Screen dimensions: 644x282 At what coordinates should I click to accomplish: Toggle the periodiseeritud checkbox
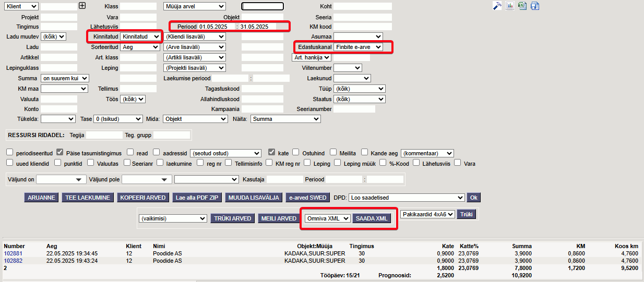(x=10, y=153)
